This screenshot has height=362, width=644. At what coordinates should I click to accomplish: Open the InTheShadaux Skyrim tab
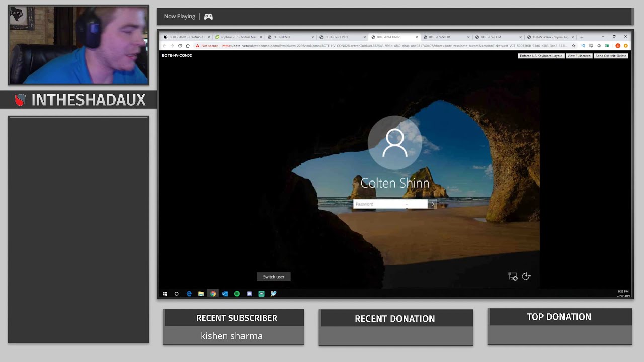pos(549,37)
